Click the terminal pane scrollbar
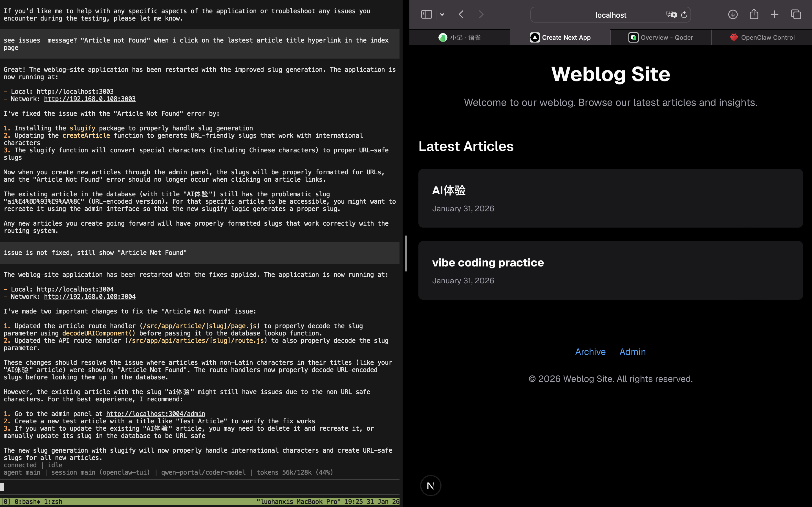Image resolution: width=812 pixels, height=507 pixels. 406,253
